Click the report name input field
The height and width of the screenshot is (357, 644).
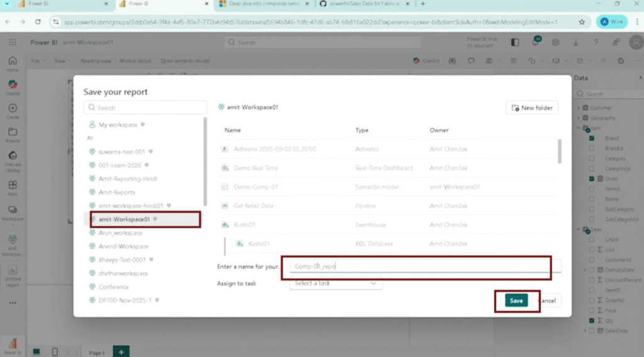coord(425,266)
